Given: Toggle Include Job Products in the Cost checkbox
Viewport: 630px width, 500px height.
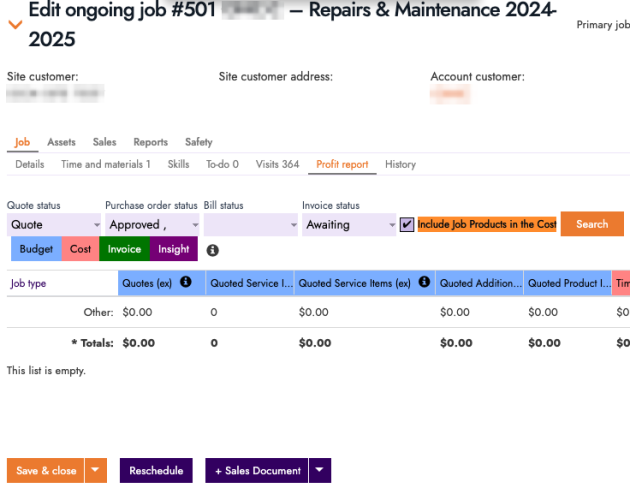Looking at the screenshot, I should [407, 225].
